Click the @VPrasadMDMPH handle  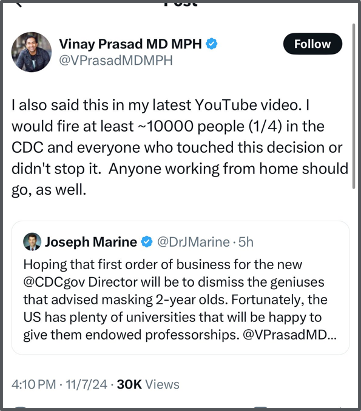(x=116, y=60)
